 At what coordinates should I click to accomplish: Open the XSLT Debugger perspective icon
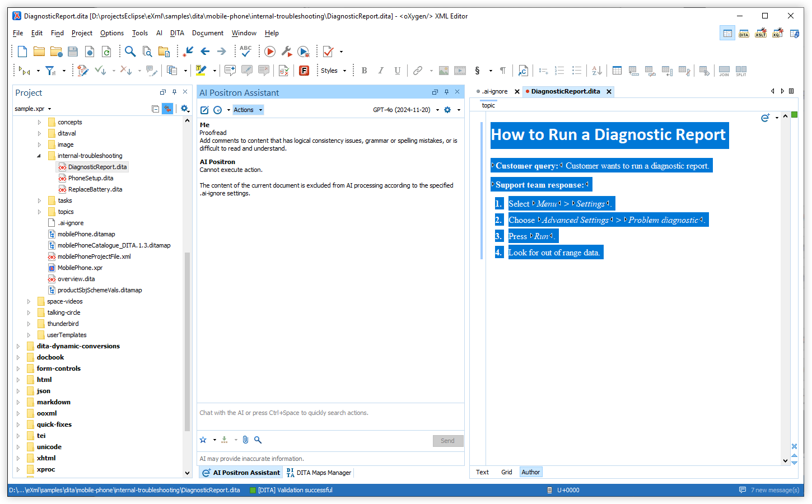760,34
